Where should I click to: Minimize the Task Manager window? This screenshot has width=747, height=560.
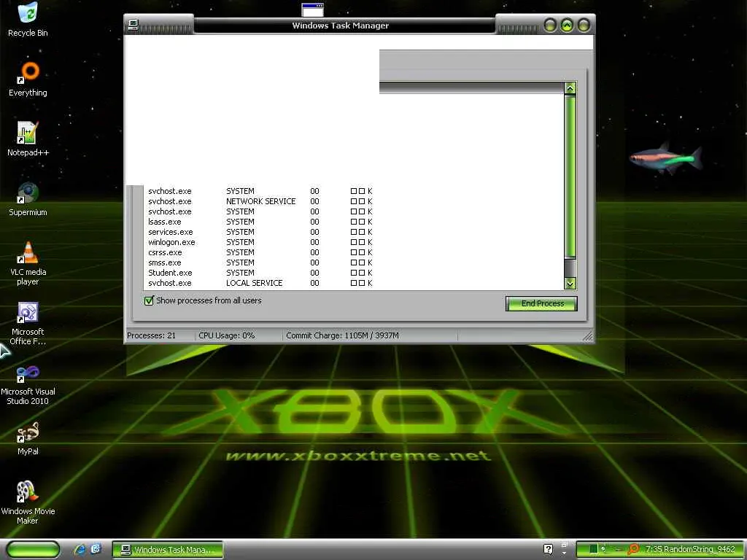[x=550, y=25]
